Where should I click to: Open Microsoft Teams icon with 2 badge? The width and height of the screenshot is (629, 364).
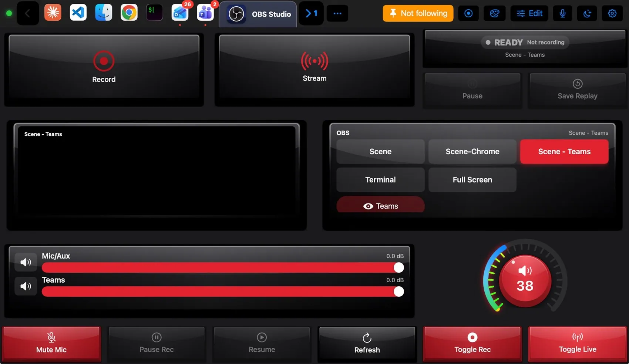(x=205, y=13)
